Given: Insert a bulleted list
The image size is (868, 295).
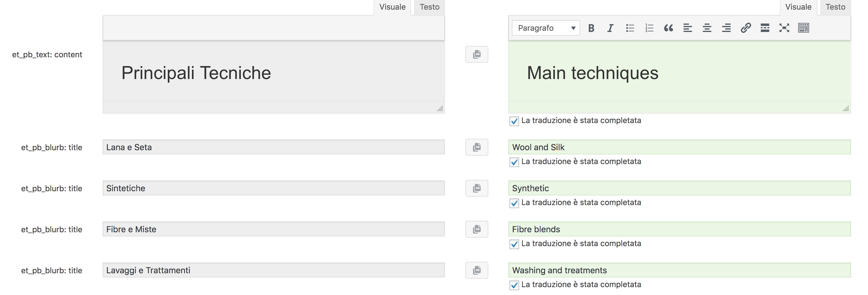Looking at the screenshot, I should (x=630, y=28).
